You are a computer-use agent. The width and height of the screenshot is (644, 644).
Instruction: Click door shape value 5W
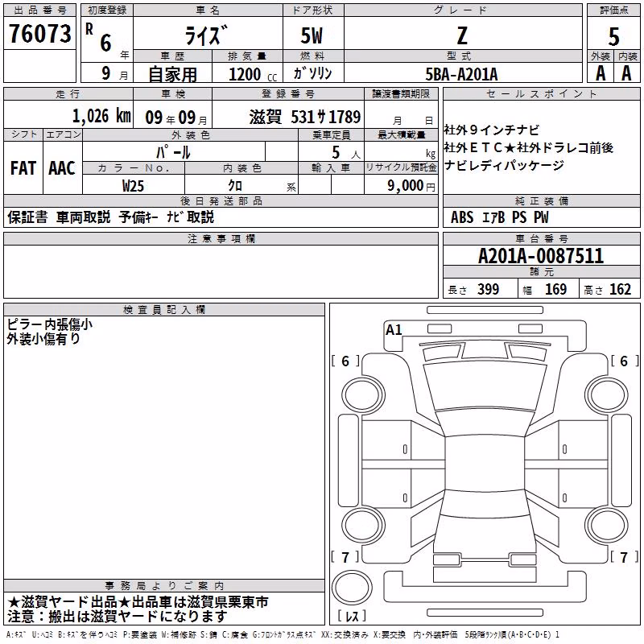(312, 35)
